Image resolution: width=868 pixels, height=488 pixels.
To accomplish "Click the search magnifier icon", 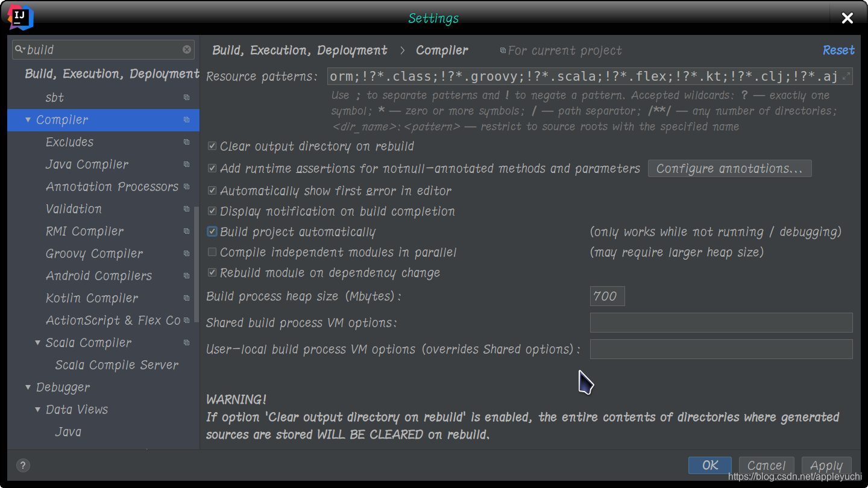I will 20,49.
